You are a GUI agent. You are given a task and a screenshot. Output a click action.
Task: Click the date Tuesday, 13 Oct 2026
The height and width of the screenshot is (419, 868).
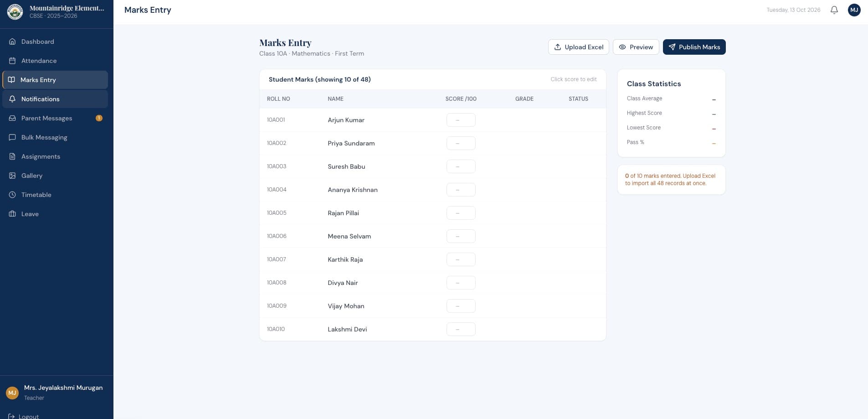point(793,10)
